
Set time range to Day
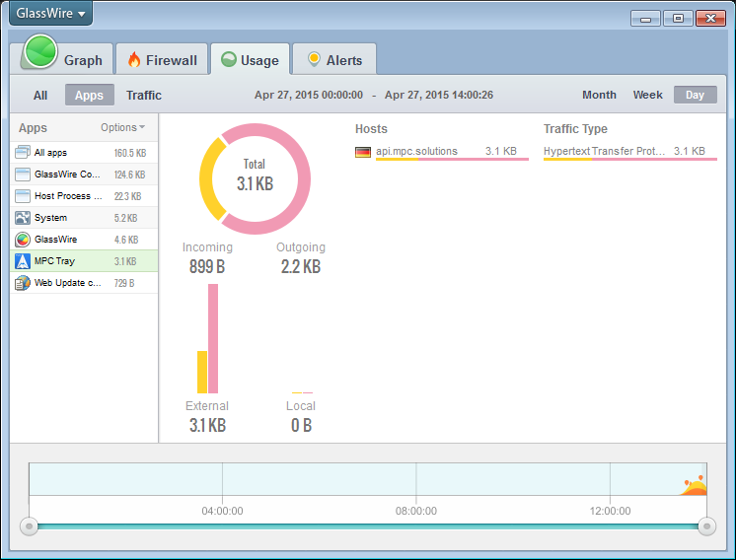(696, 95)
